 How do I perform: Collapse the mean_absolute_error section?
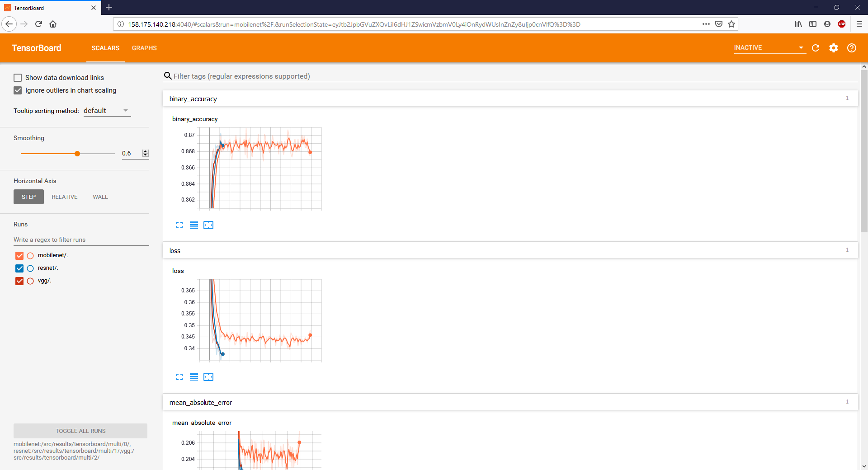(510, 402)
